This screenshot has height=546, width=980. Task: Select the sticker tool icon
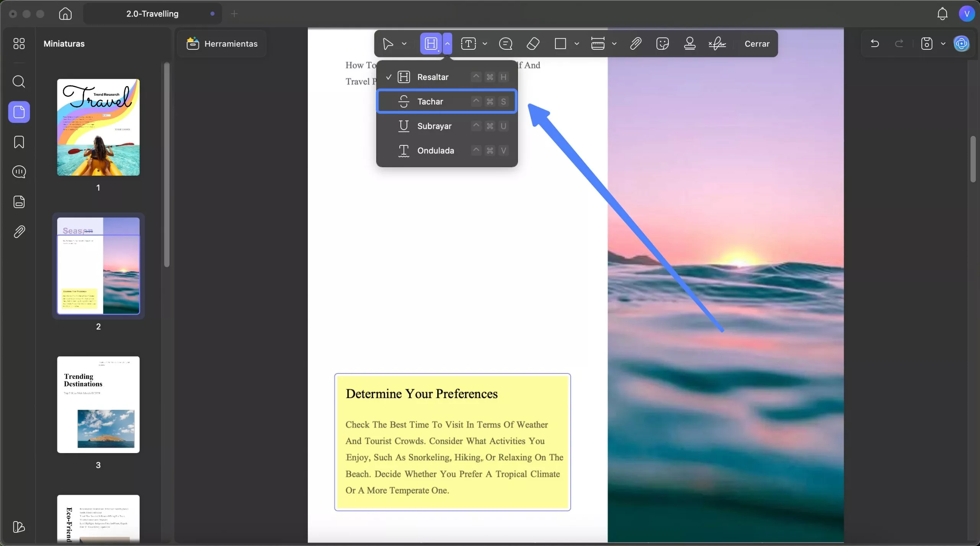click(663, 44)
